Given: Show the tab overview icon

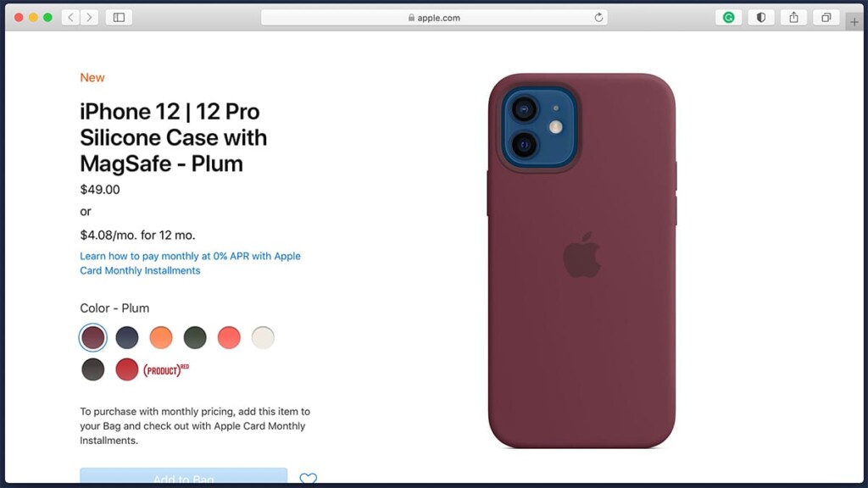Looking at the screenshot, I should (x=826, y=18).
